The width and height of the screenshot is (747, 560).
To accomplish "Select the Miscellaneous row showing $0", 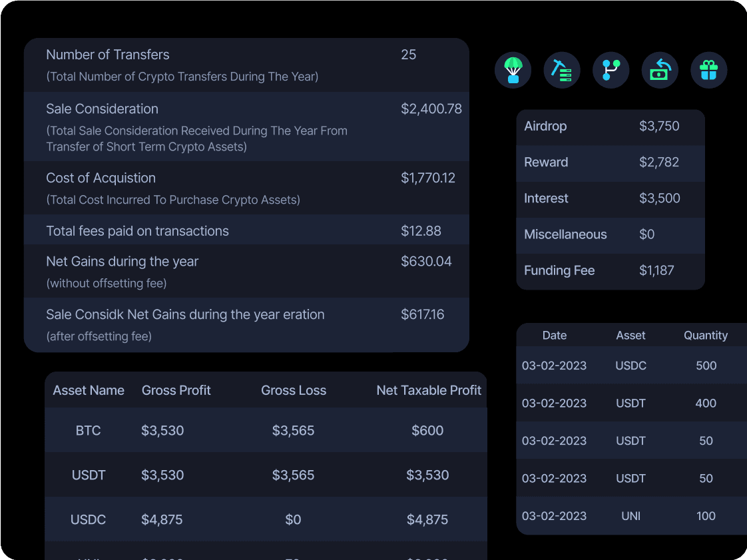I will [610, 234].
